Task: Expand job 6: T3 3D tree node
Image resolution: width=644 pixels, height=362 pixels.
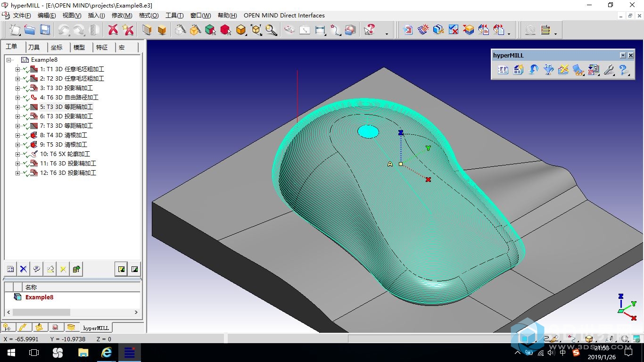Action: coord(18,116)
